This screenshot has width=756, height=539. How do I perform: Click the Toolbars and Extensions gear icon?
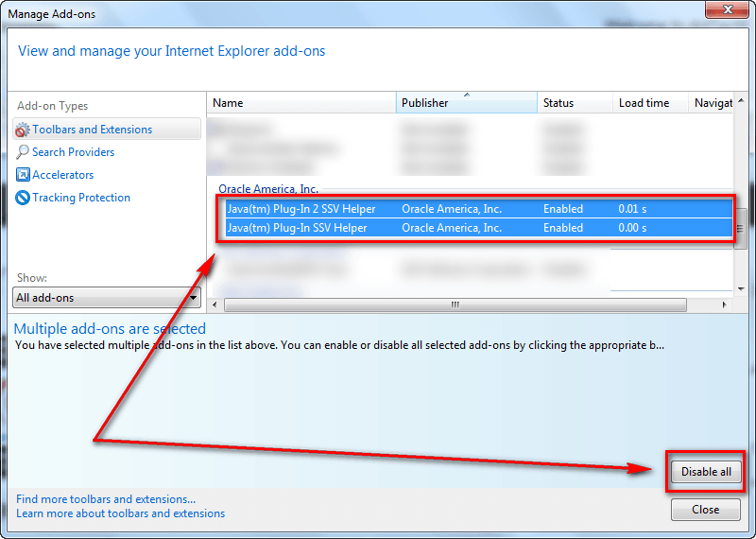coord(23,130)
